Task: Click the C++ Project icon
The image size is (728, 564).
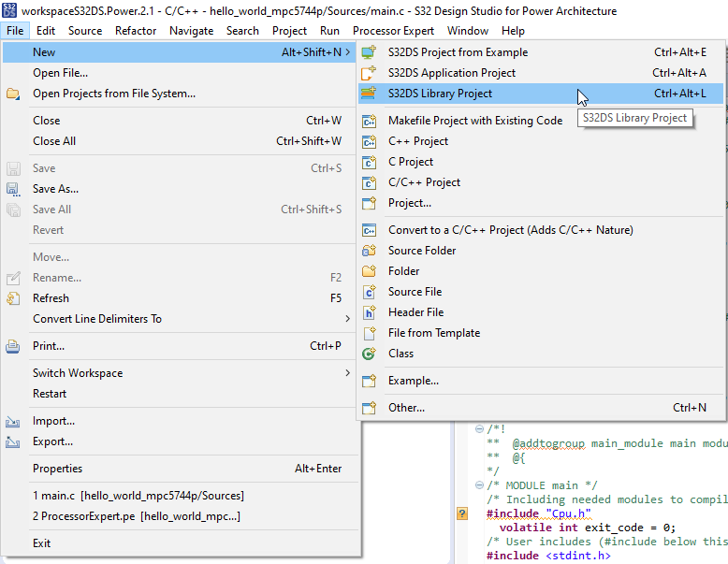Action: [x=369, y=141]
